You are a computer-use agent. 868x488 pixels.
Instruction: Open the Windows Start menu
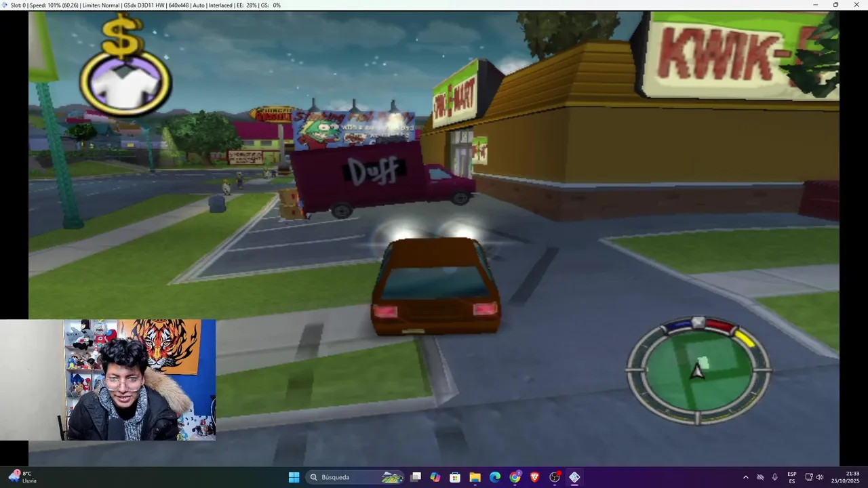click(x=294, y=477)
